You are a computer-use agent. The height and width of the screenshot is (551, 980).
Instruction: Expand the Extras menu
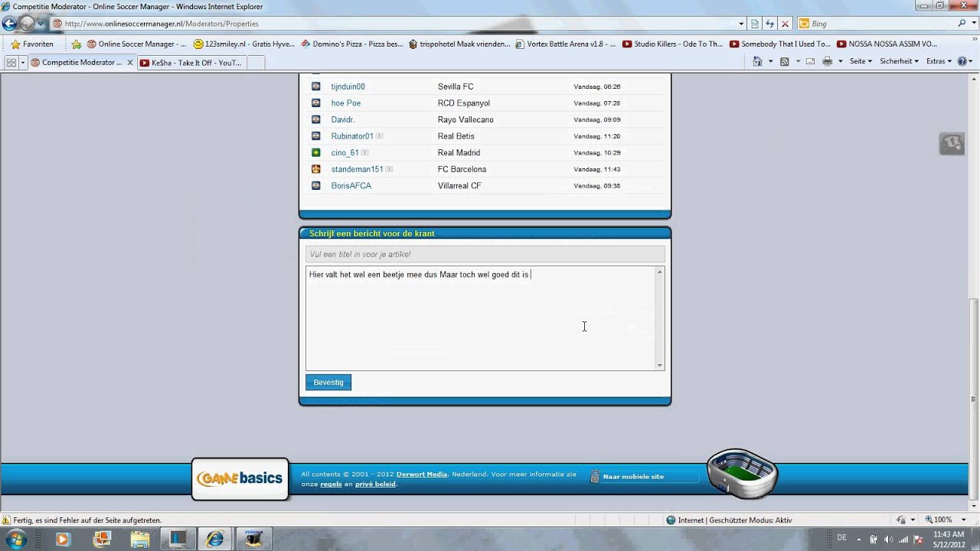click(x=939, y=61)
